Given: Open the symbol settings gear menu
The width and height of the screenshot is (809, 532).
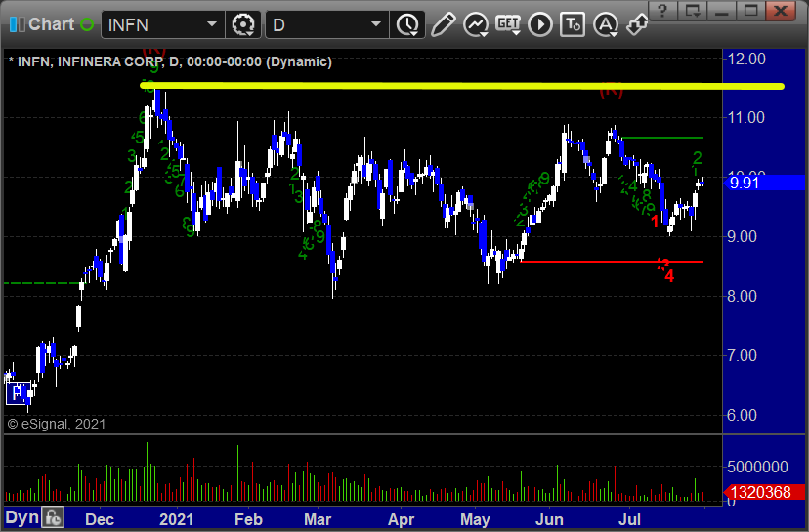Looking at the screenshot, I should [x=243, y=24].
